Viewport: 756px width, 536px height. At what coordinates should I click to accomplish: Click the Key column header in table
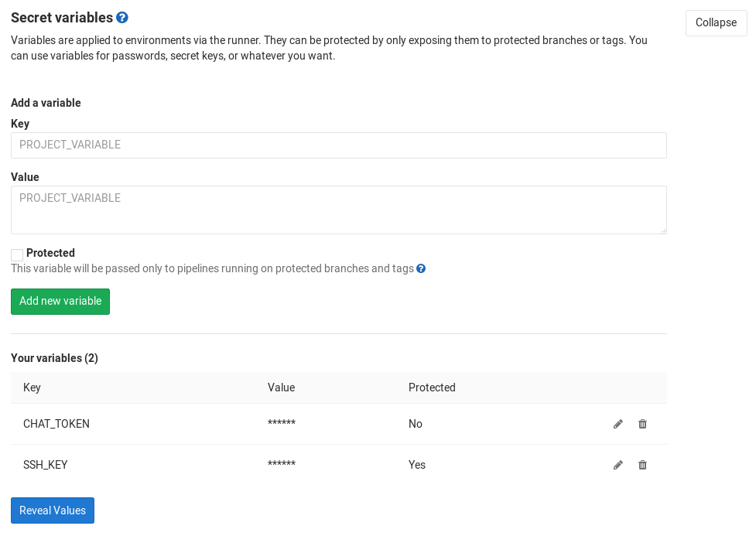(32, 387)
